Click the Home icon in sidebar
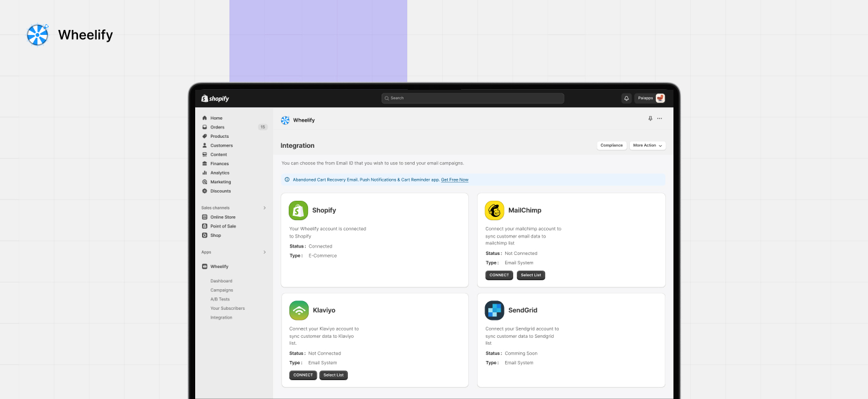The image size is (868, 399). (205, 118)
